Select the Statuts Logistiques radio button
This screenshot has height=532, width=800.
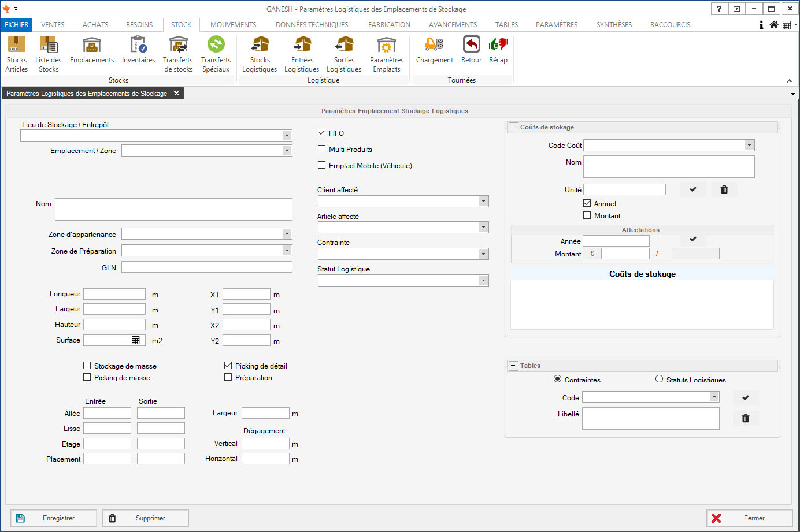pos(659,379)
